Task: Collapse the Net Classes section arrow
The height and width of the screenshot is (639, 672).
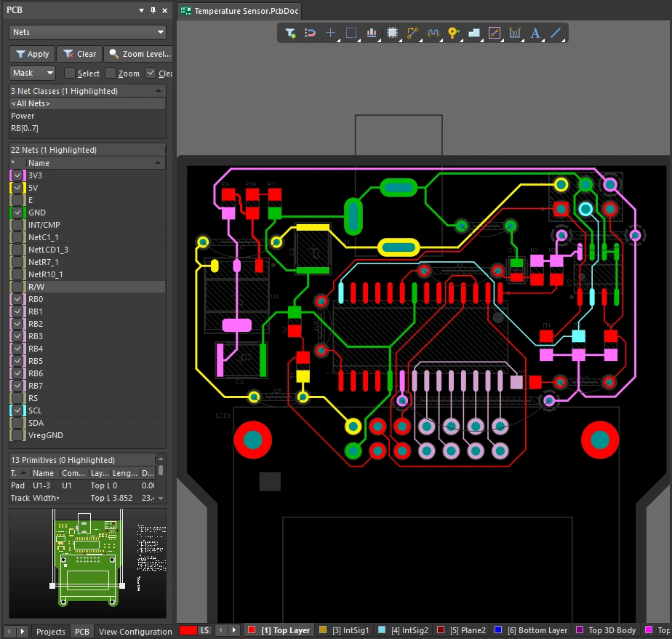Action: pos(159,91)
